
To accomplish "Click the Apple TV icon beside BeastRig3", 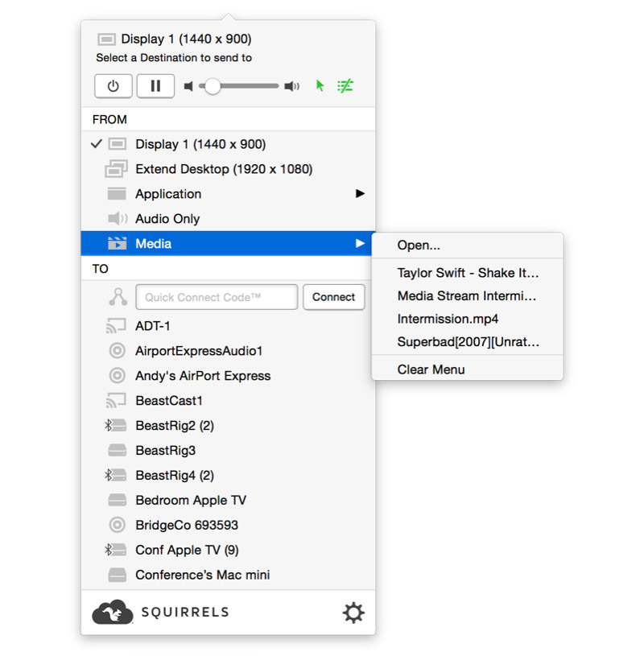I will tap(118, 451).
